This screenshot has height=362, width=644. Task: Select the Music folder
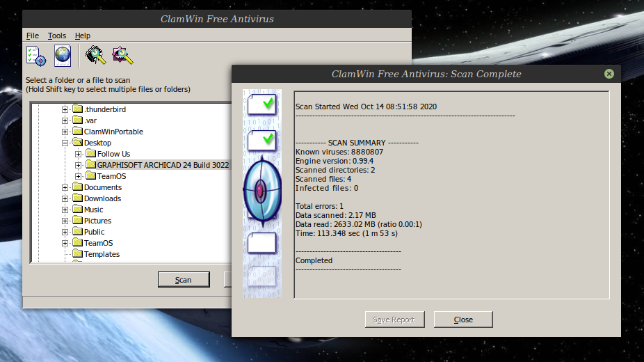coord(93,210)
